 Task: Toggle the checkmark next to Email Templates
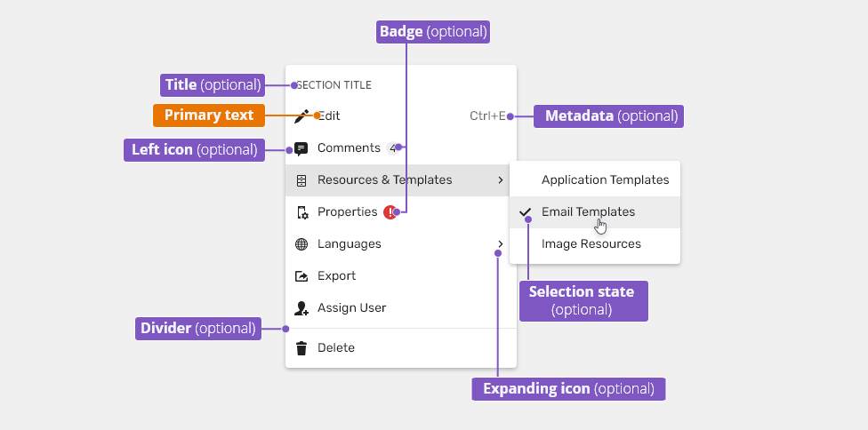tap(525, 211)
